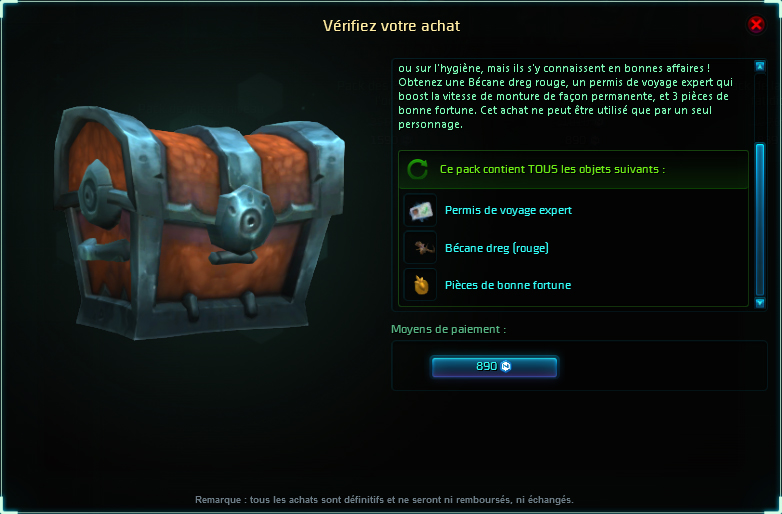This screenshot has height=514, width=782.
Task: Click the 'Moyens de paiement' label
Action: 448,330
